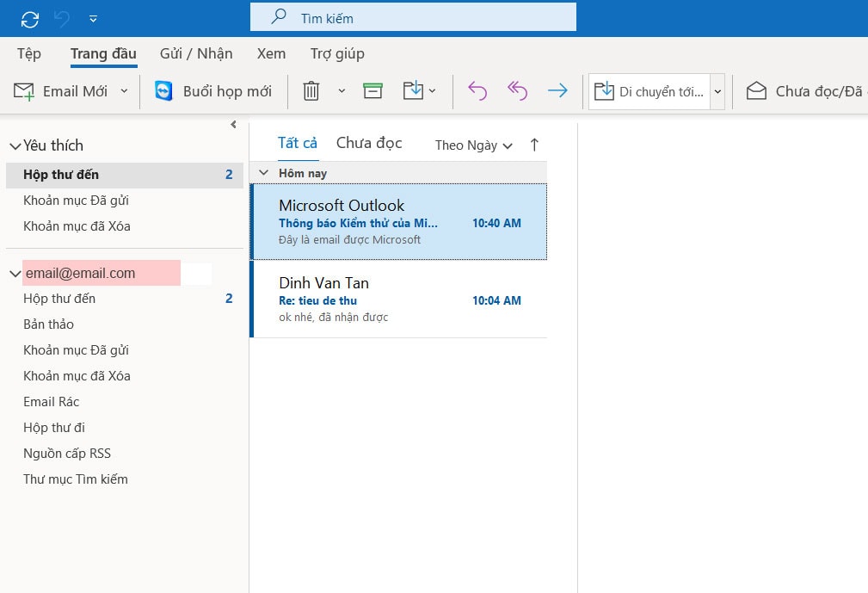Screen dimensions: 868x593
Task: Open the Email Rác junk folder
Action: [52, 402]
